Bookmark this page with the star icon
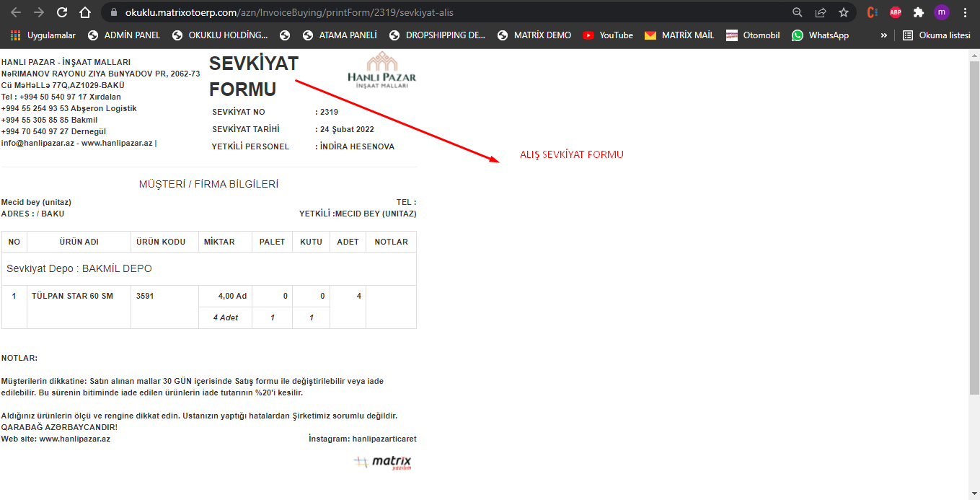The width and height of the screenshot is (980, 500). [843, 12]
